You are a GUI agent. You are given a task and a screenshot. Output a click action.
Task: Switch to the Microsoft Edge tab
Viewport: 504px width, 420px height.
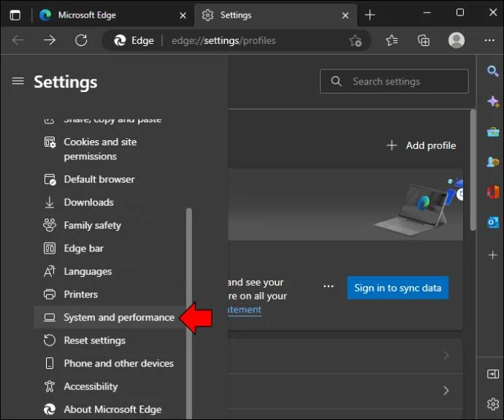(x=113, y=15)
